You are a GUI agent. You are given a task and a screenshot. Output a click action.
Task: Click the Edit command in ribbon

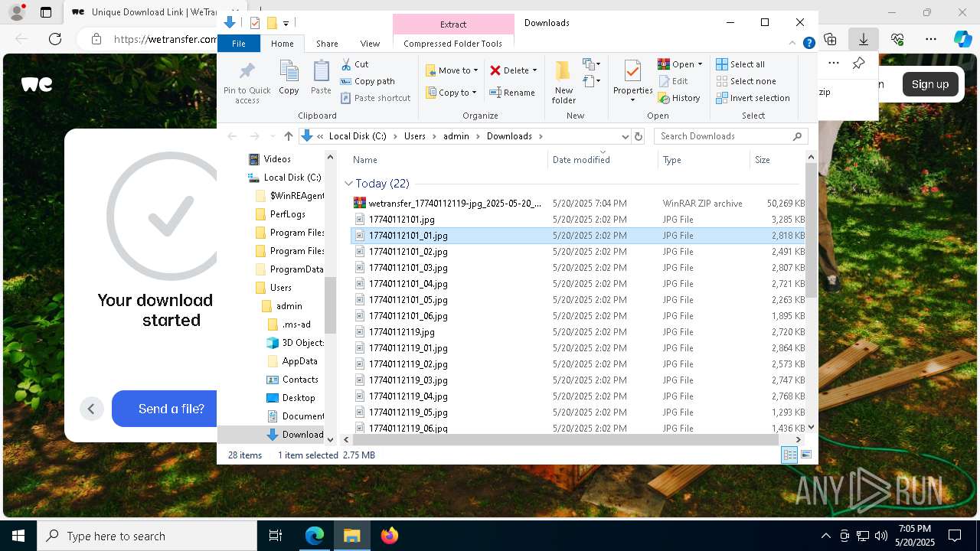[673, 81]
